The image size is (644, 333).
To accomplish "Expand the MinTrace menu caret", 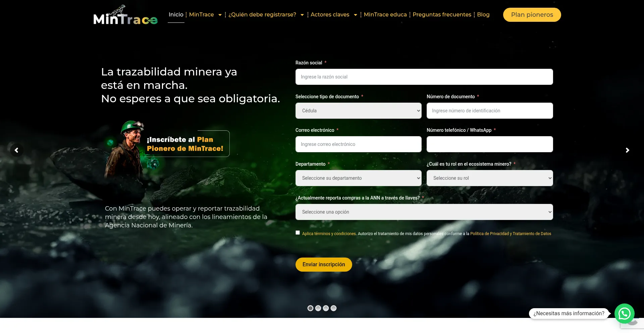I will coord(220,15).
